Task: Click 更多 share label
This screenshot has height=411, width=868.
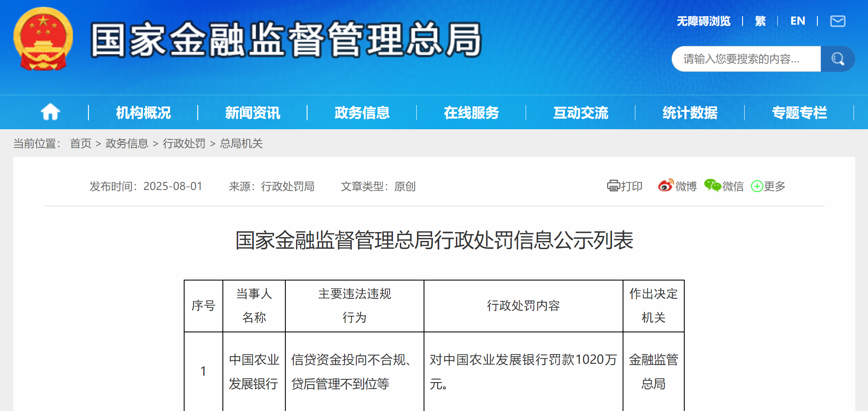Action: (x=774, y=186)
